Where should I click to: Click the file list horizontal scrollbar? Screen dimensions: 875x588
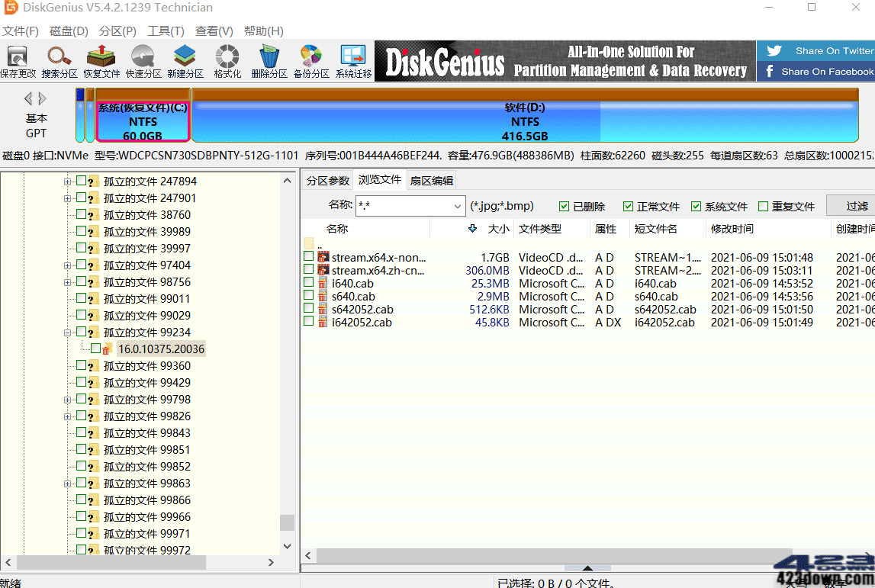tap(554, 556)
